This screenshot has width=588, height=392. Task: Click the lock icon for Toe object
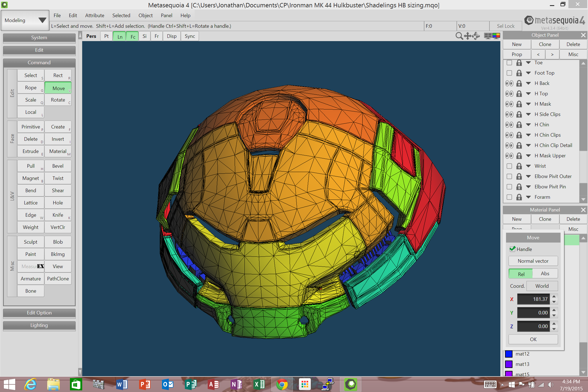519,63
